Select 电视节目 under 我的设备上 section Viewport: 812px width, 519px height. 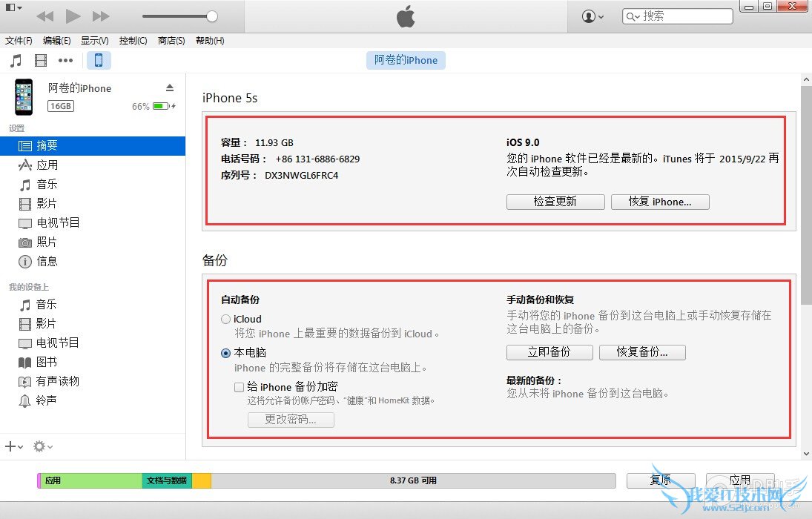[x=93, y=343]
